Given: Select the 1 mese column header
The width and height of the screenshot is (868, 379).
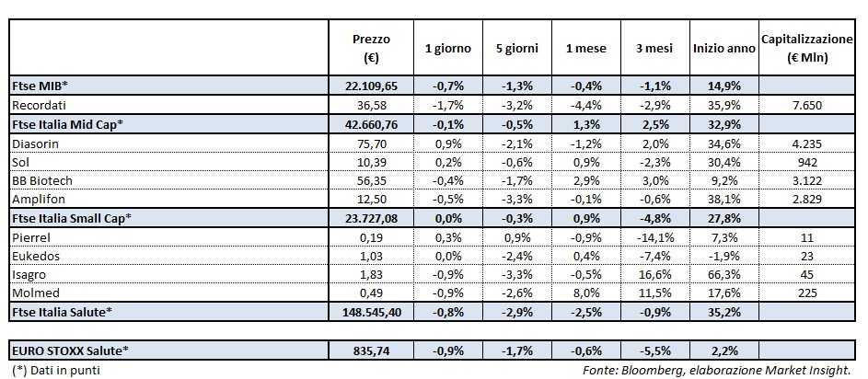Looking at the screenshot, I should (x=584, y=47).
